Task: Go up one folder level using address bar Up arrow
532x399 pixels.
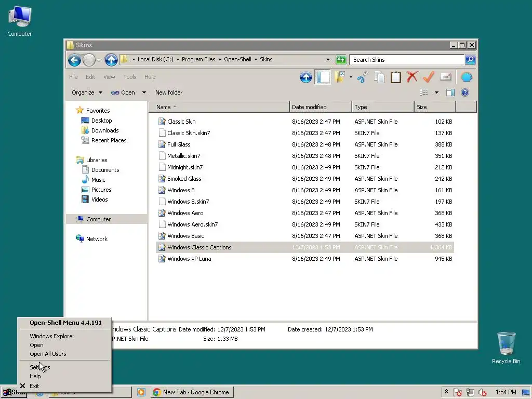Action: point(111,60)
